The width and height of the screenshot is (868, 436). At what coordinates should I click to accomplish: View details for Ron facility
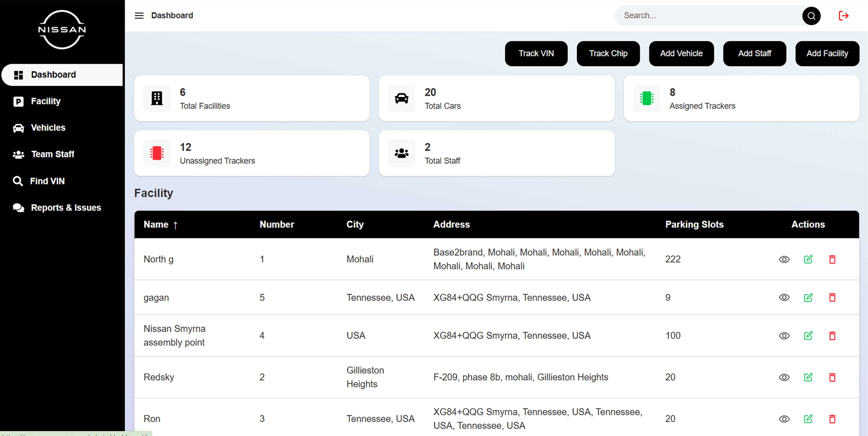[784, 419]
